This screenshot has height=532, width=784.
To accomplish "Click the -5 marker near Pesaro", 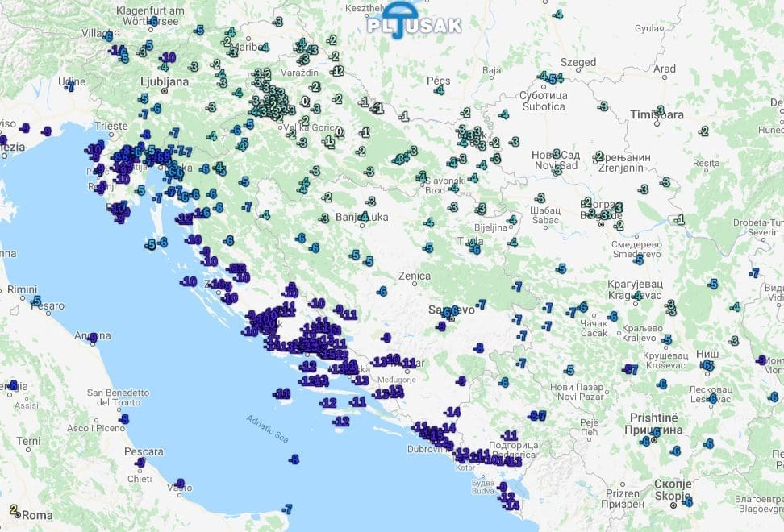I will coord(36,301).
